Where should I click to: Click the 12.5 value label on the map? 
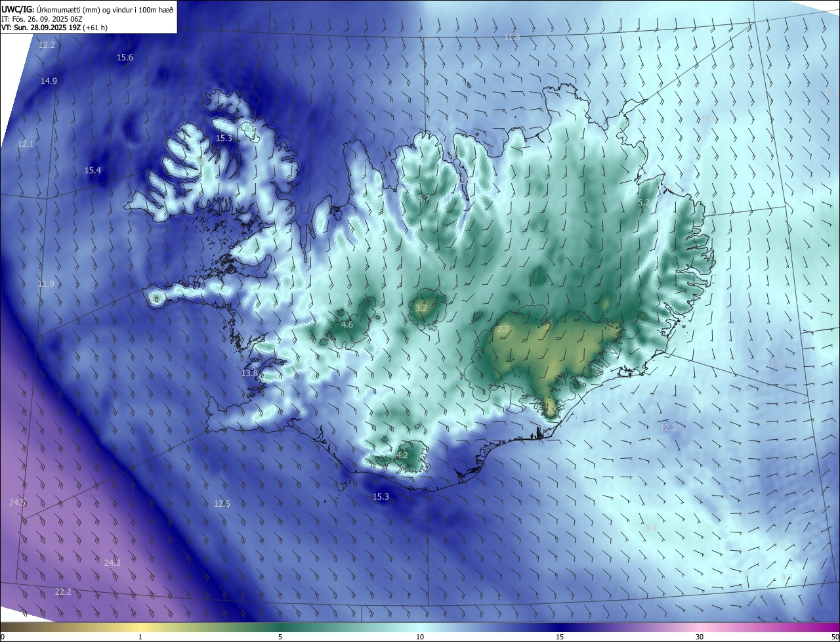tap(222, 504)
